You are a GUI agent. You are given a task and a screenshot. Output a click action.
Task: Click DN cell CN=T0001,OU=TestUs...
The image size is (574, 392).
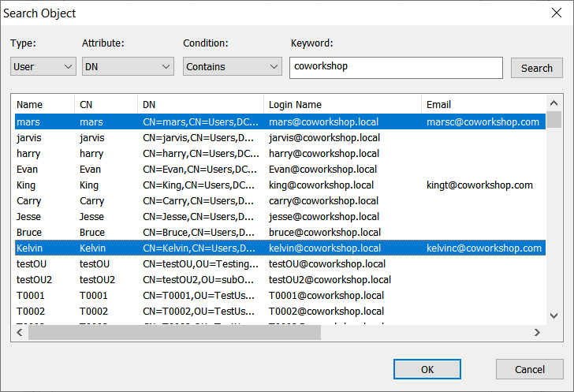coord(199,295)
